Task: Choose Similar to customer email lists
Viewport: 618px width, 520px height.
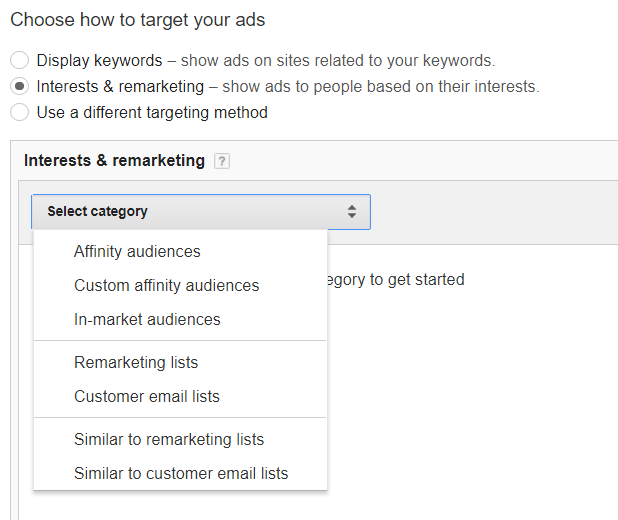Action: pos(181,473)
